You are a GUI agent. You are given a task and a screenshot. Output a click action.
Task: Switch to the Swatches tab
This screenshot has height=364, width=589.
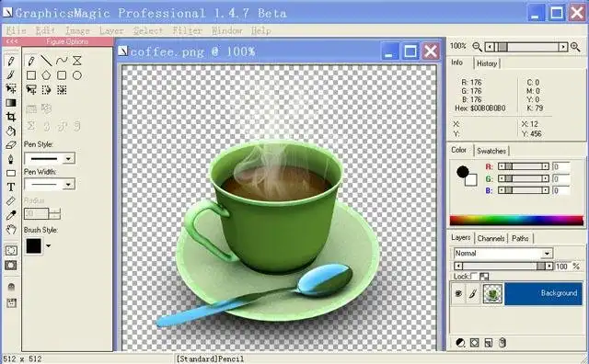click(491, 151)
